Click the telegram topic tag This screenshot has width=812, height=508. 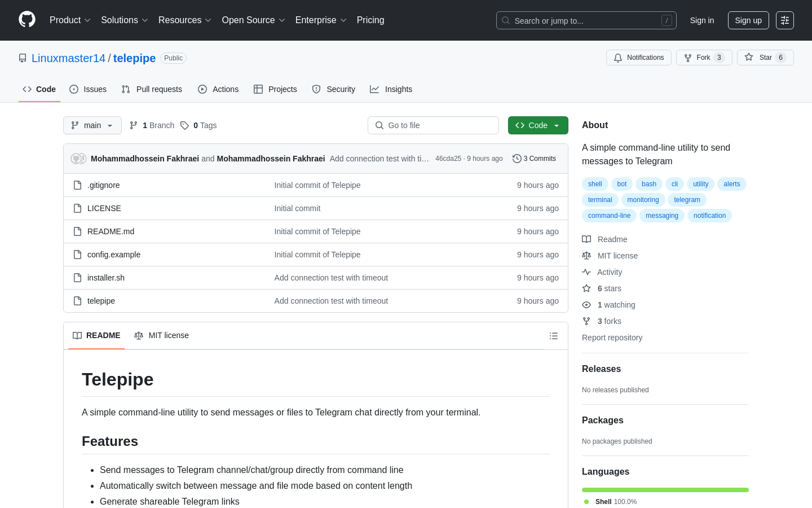(x=687, y=200)
